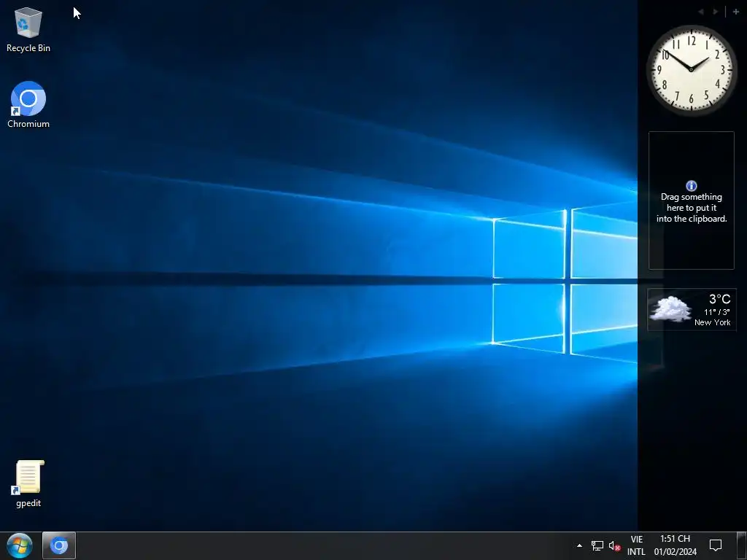Image resolution: width=747 pixels, height=560 pixels.
Task: Select the Recycle Bin desktop icon
Action: [28, 29]
